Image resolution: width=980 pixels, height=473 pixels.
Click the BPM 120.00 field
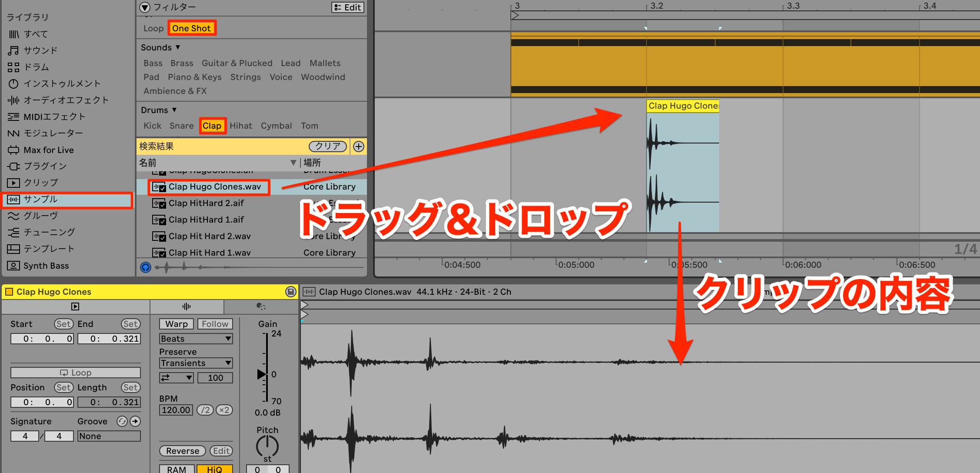[176, 410]
